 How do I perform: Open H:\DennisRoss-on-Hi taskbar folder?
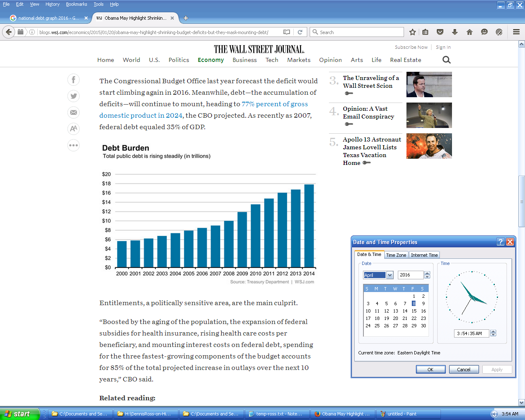pyautogui.click(x=146, y=414)
